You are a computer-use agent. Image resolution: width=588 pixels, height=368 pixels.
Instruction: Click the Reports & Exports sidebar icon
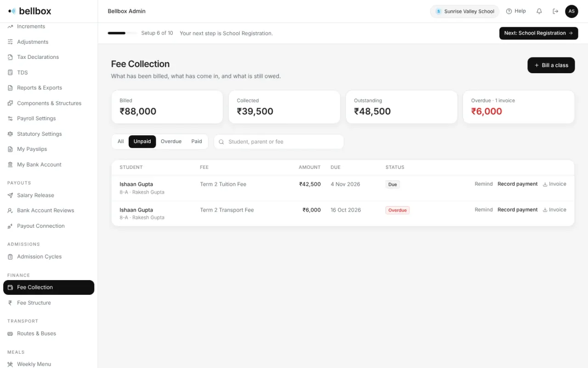pyautogui.click(x=10, y=88)
